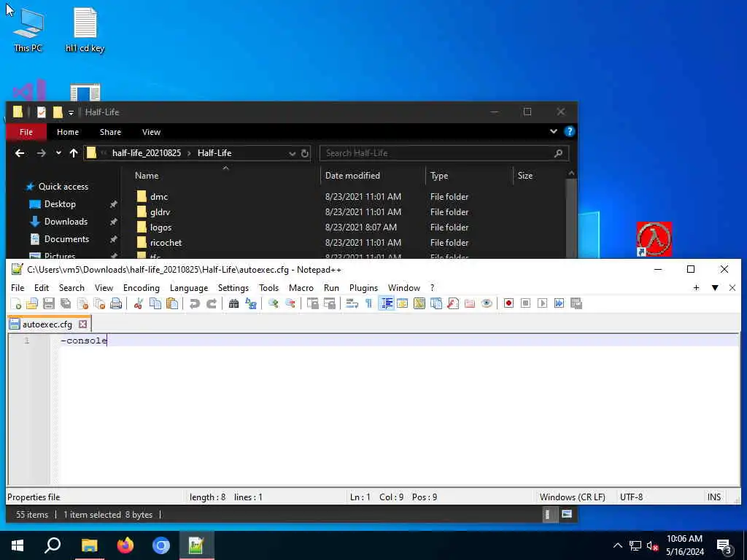Click the Print toolbar icon
Image resolution: width=747 pixels, height=560 pixels.
click(x=116, y=303)
